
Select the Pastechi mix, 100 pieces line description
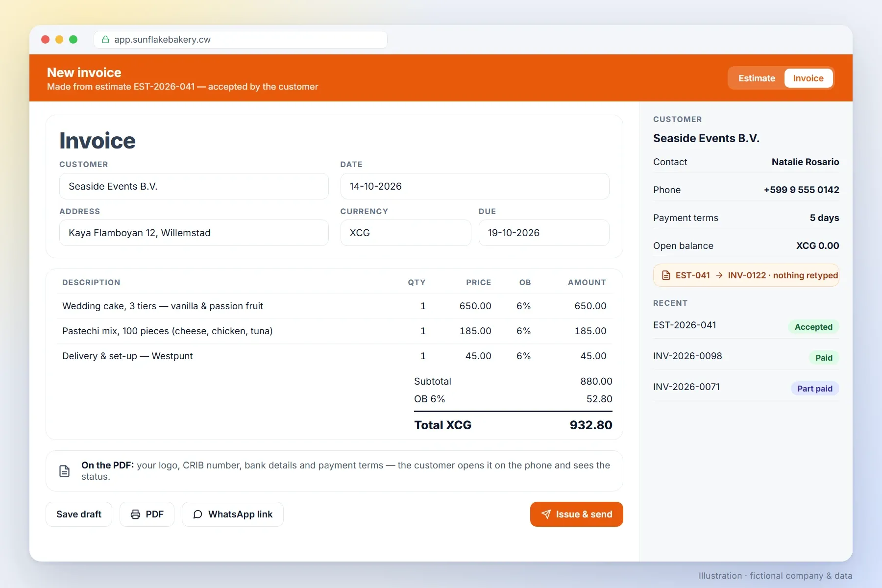pos(168,331)
